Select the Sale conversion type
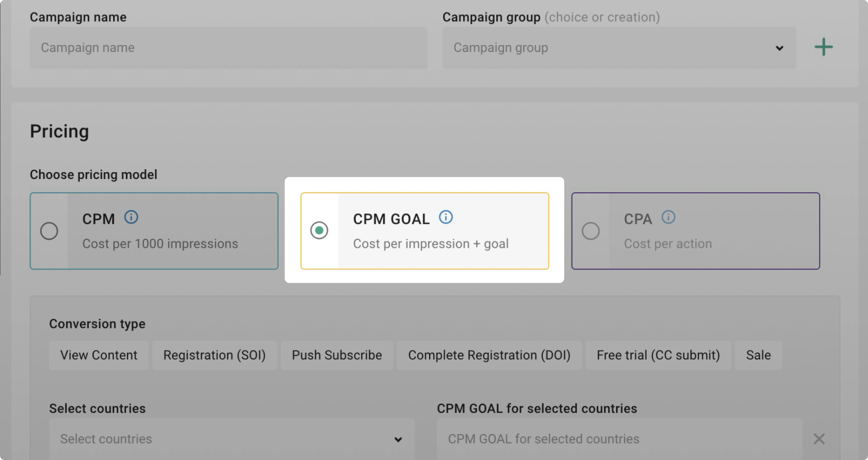 (x=758, y=355)
